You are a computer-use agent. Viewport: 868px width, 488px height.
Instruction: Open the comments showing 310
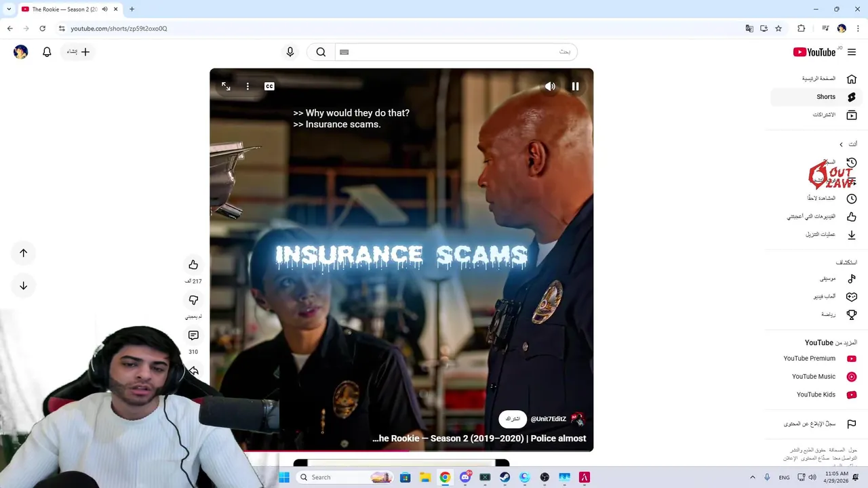193,335
